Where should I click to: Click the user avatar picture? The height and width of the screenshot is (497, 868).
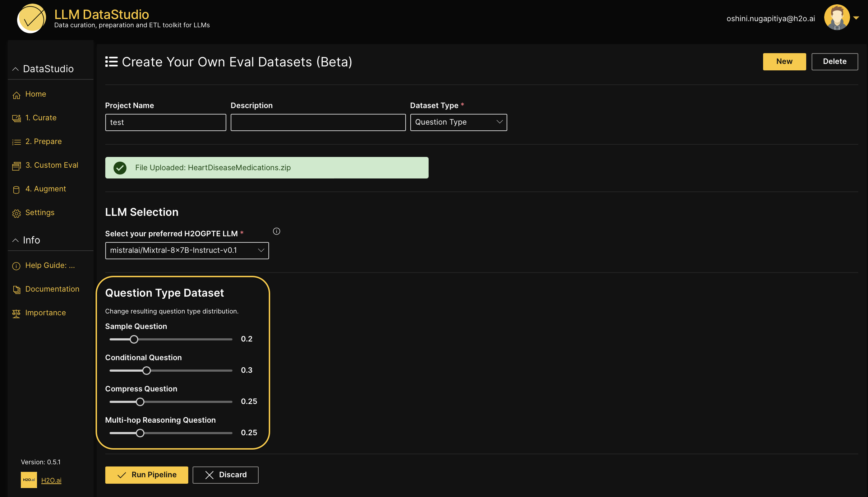[837, 18]
